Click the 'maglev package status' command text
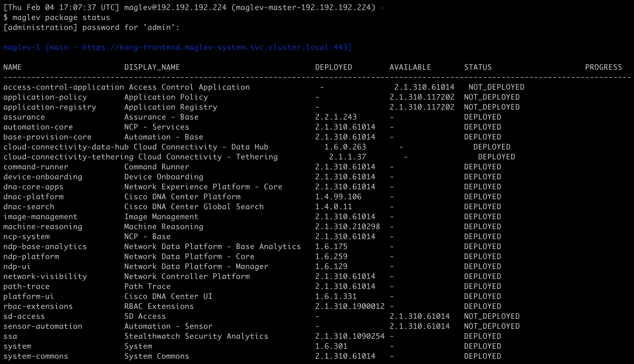Screen dimensions: 634x364 tap(61, 17)
